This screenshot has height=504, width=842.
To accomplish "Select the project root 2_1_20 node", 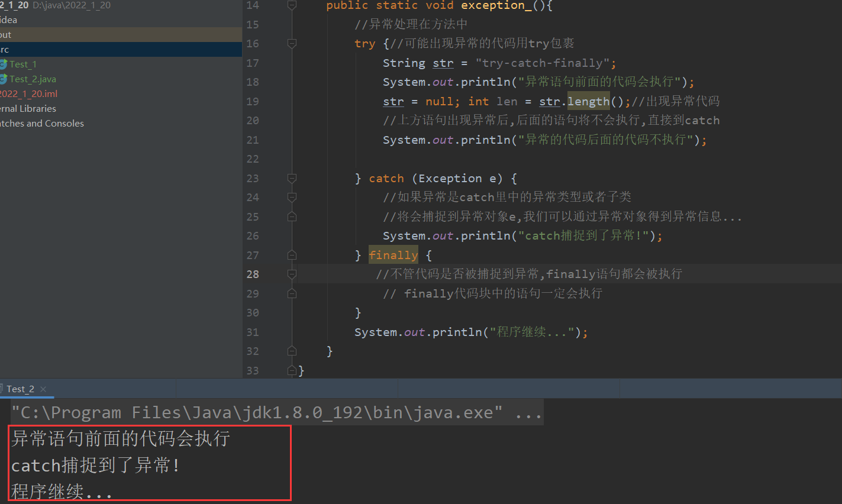I will (14, 5).
